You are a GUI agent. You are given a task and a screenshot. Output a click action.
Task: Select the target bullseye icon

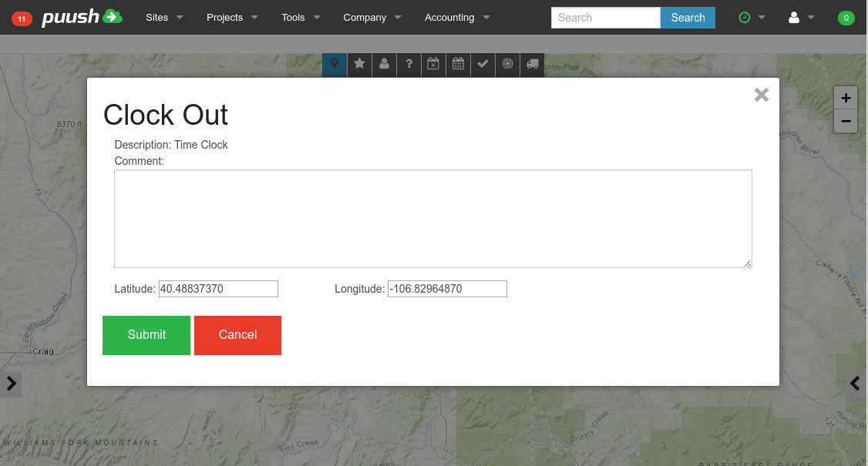pos(507,65)
